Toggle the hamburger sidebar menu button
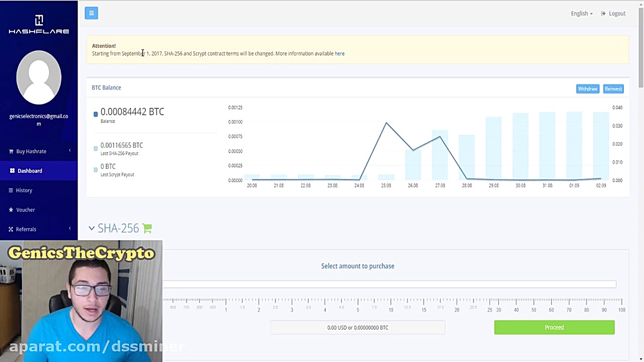The height and width of the screenshot is (362, 644). coord(91,13)
